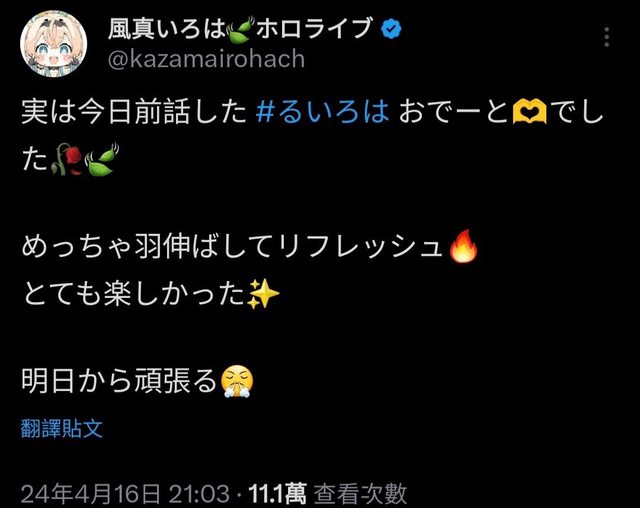This screenshot has width=640, height=508.
Task: Click the display name 風真いろは
Action: (x=167, y=30)
